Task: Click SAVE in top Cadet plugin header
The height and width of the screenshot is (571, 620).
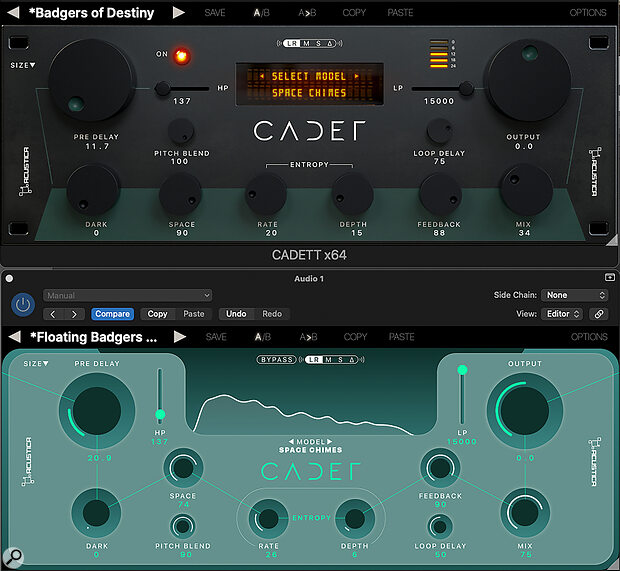Action: 215,13
